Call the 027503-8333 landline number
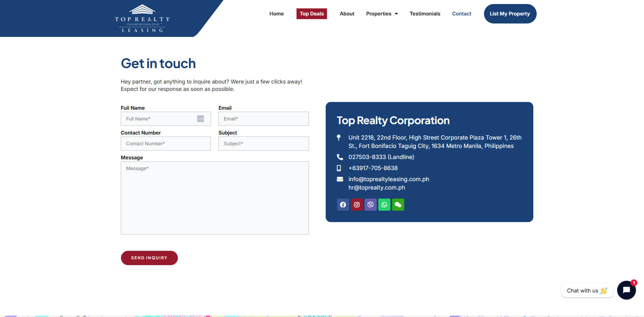This screenshot has height=317, width=644. [x=381, y=157]
